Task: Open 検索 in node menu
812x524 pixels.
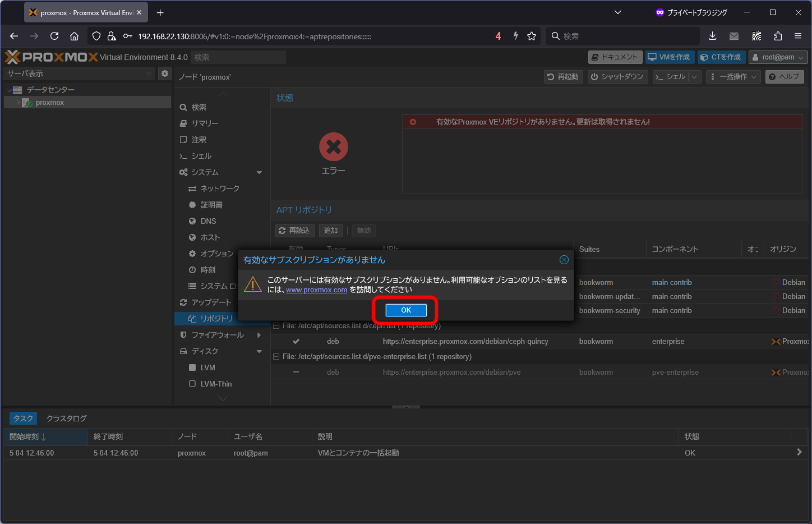Action: pyautogui.click(x=222, y=107)
